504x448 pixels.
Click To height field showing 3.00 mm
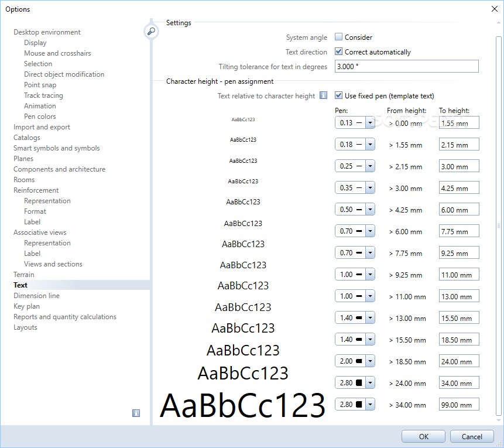[x=459, y=166]
